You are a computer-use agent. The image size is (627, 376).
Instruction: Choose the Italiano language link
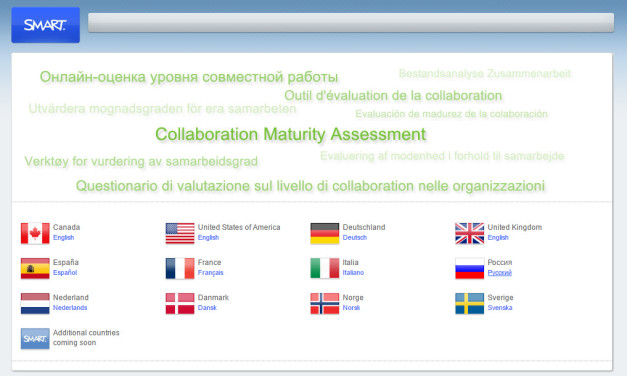(x=353, y=273)
